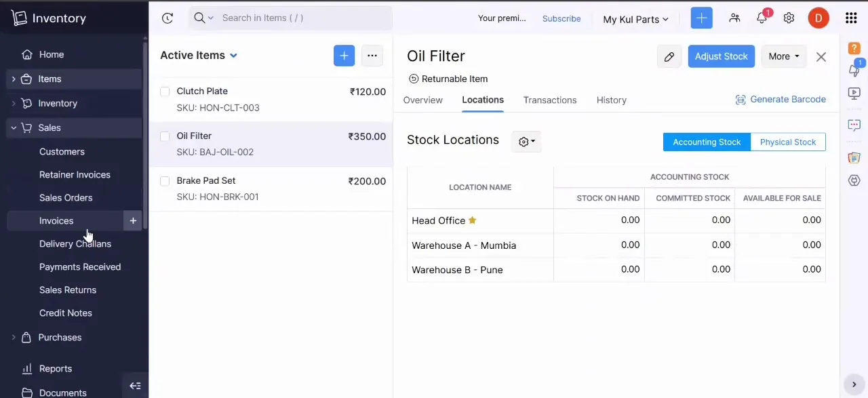
Task: Expand the Inventory section arrow
Action: pos(14,104)
